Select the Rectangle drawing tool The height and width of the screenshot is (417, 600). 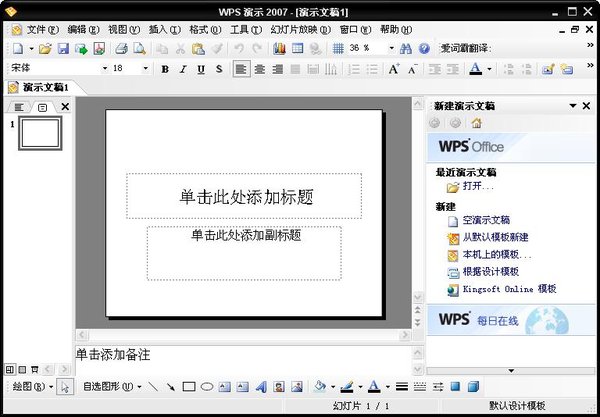189,387
